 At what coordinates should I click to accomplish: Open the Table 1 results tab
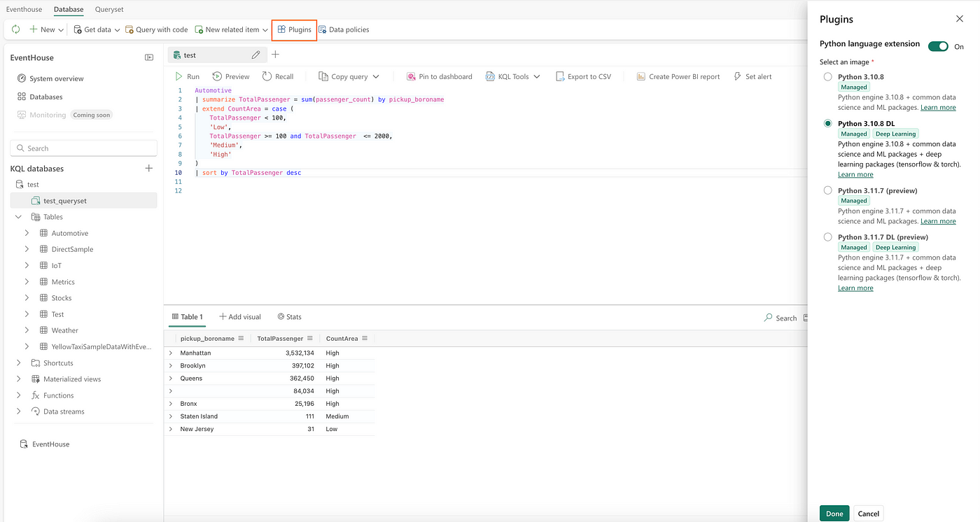(x=188, y=317)
